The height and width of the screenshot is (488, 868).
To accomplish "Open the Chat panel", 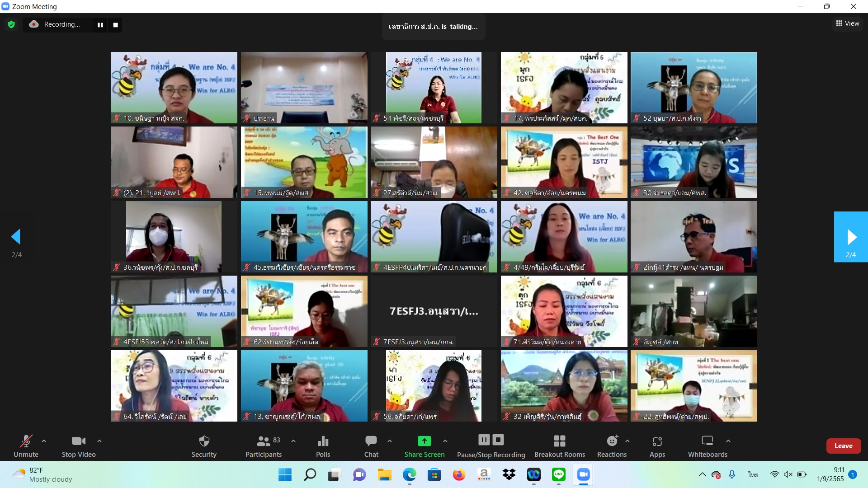I will 371,446.
